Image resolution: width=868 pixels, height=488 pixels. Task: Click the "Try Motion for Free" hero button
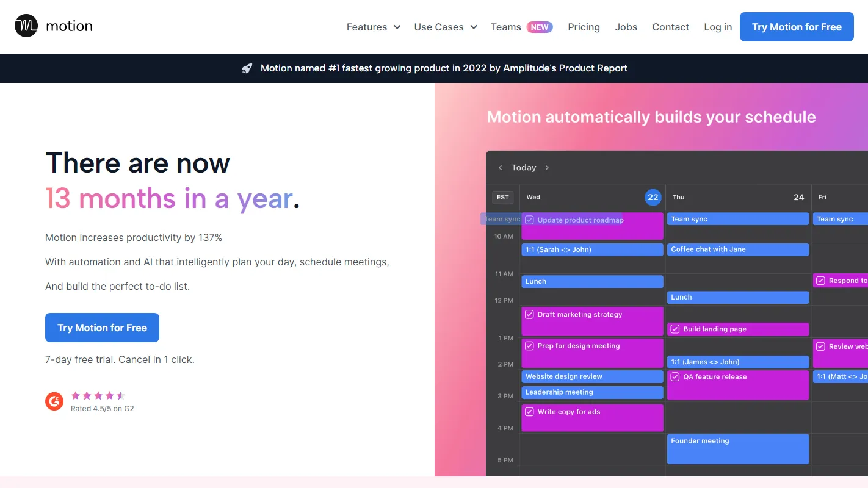point(102,328)
